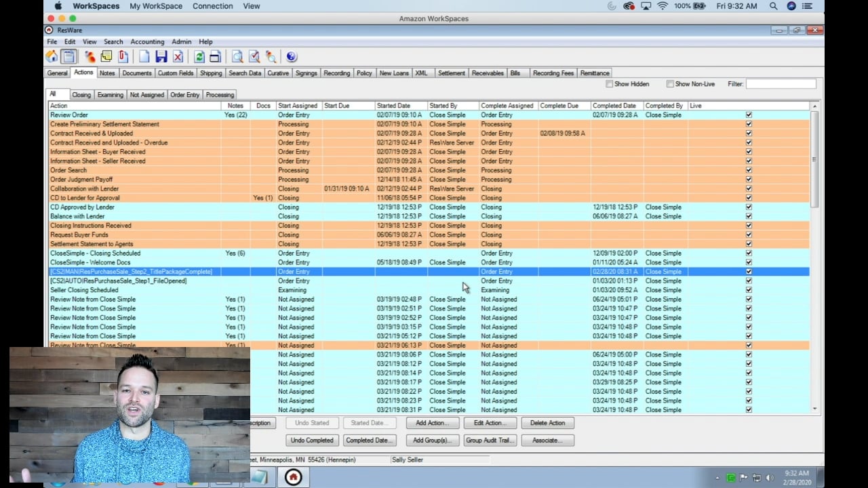Toggle the Show Non-Live checkbox

click(x=670, y=84)
